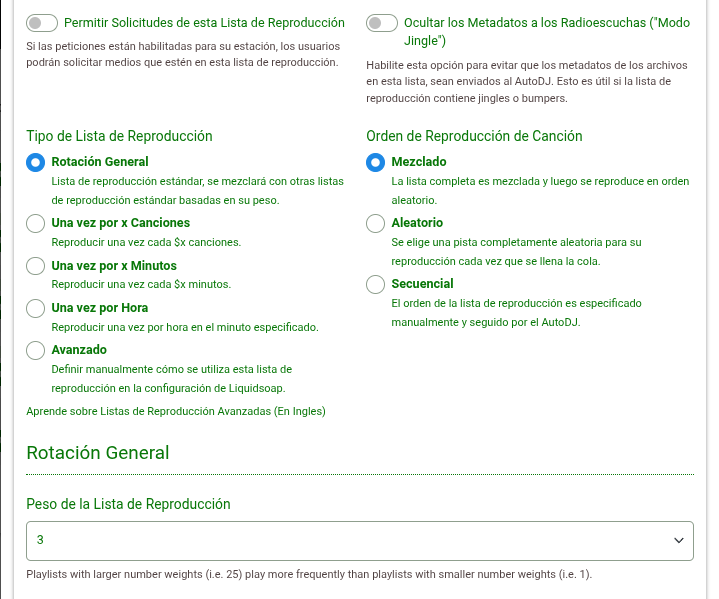Choose the Una vez por x Canciones option
719x599 pixels.
pyautogui.click(x=36, y=223)
